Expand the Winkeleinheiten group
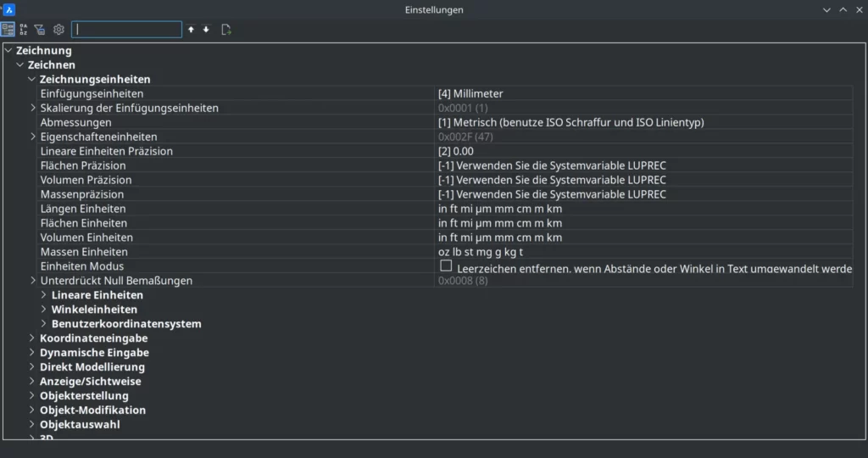The image size is (868, 458). click(x=44, y=310)
